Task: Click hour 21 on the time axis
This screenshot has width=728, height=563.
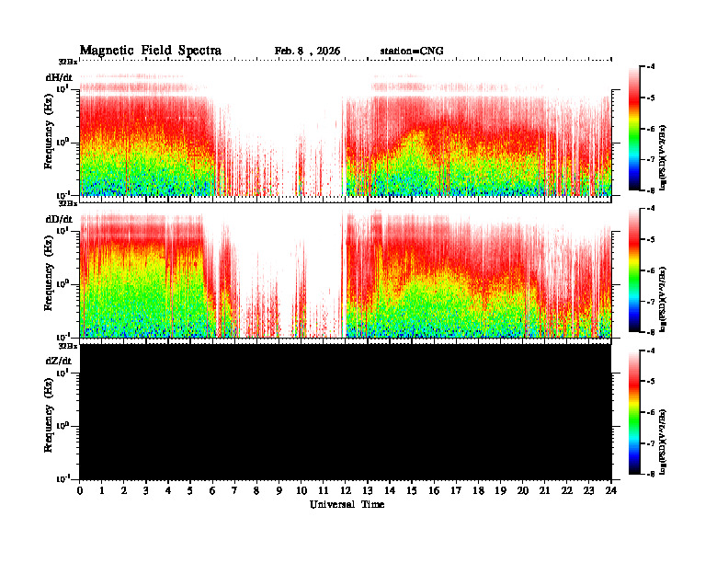Action: pyautogui.click(x=544, y=491)
